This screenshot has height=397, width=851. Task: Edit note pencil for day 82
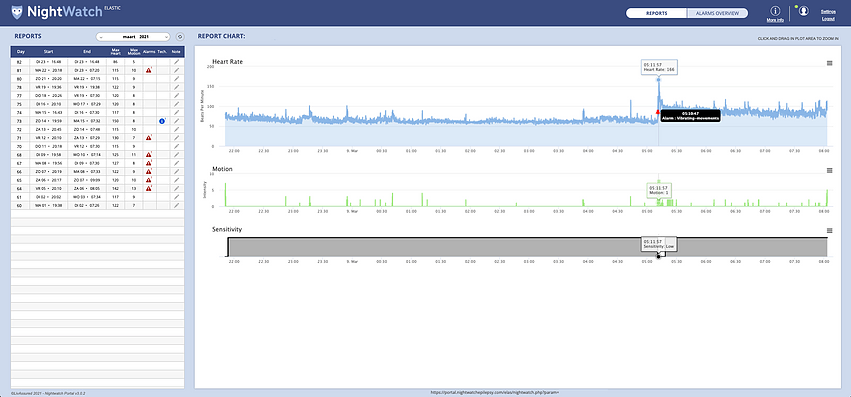click(176, 62)
